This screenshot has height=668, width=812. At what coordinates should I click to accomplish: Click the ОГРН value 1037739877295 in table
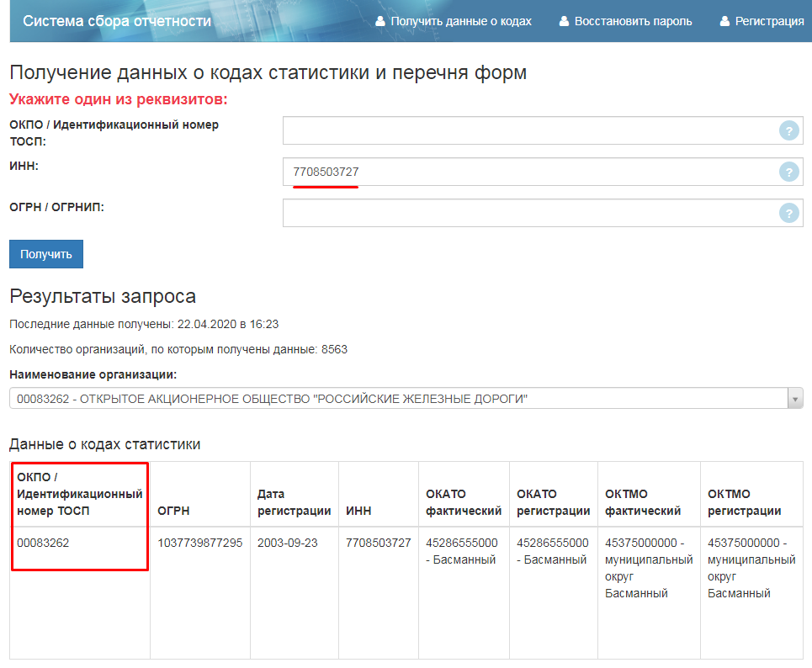[199, 543]
